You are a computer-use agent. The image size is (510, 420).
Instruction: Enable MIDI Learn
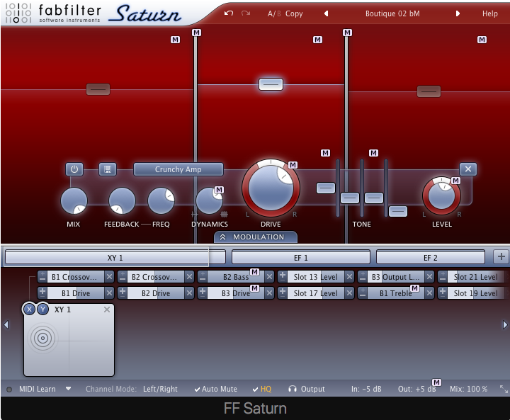(37, 389)
